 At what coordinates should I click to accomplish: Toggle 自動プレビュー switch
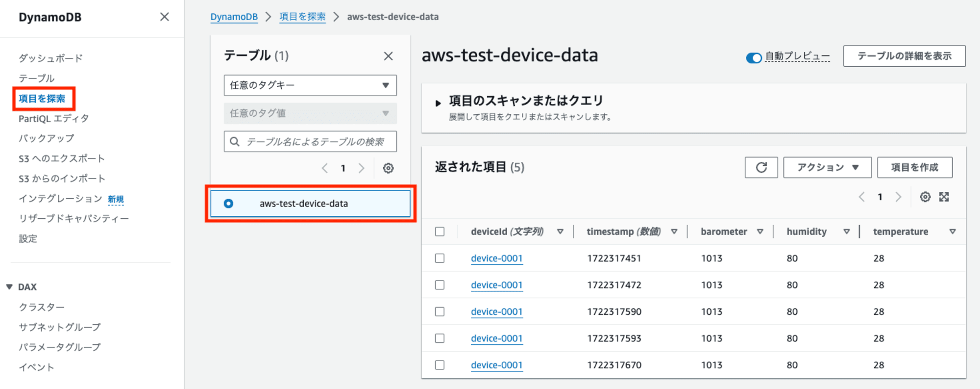tap(754, 58)
